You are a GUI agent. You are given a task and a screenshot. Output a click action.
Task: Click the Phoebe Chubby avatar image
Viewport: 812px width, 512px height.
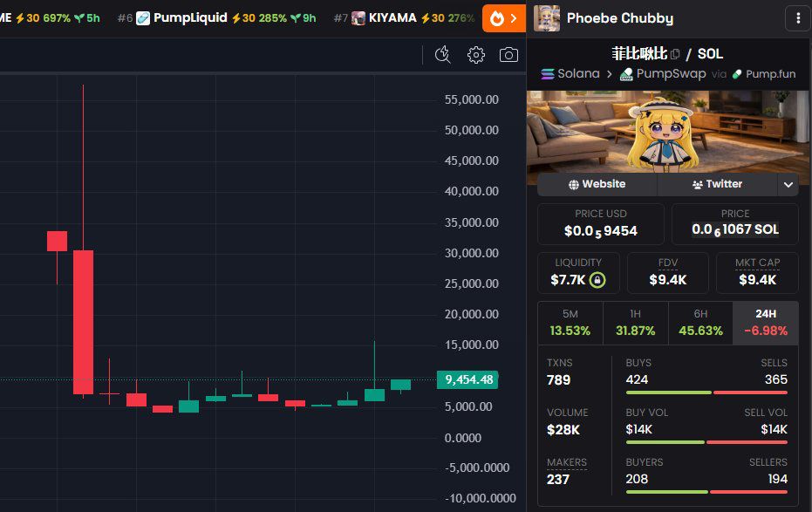pyautogui.click(x=547, y=18)
